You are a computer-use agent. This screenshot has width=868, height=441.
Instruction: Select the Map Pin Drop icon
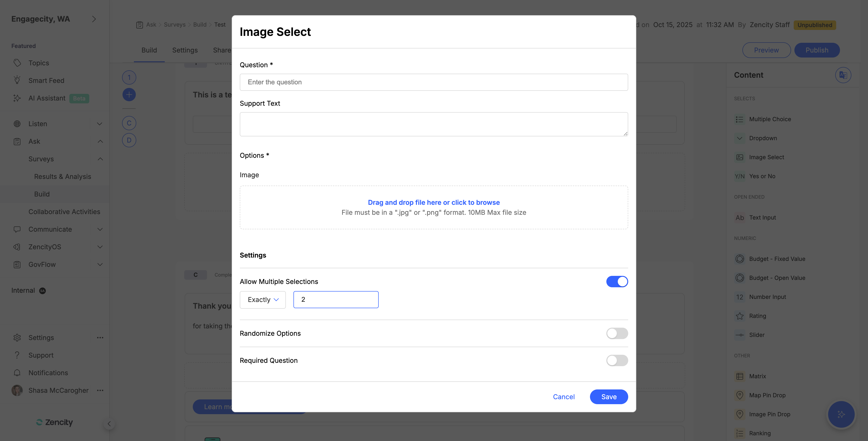click(740, 395)
